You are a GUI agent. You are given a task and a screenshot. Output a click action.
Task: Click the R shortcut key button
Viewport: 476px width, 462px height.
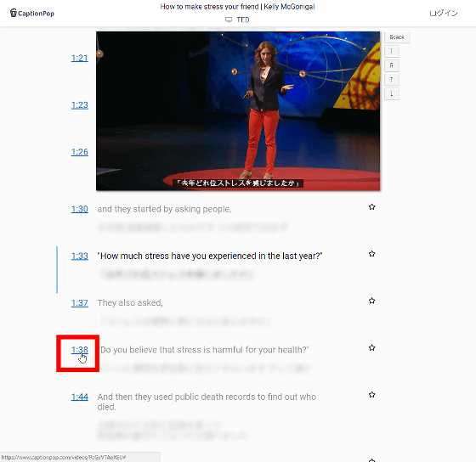(392, 65)
